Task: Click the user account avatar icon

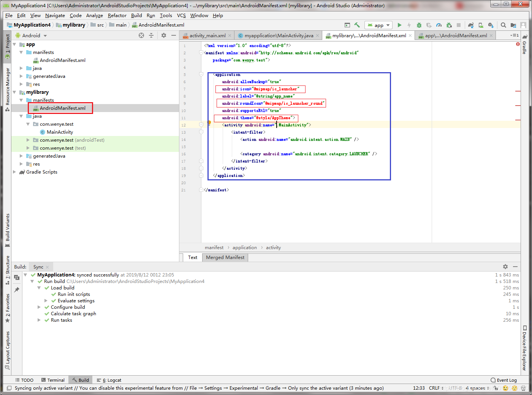Action: point(523,25)
